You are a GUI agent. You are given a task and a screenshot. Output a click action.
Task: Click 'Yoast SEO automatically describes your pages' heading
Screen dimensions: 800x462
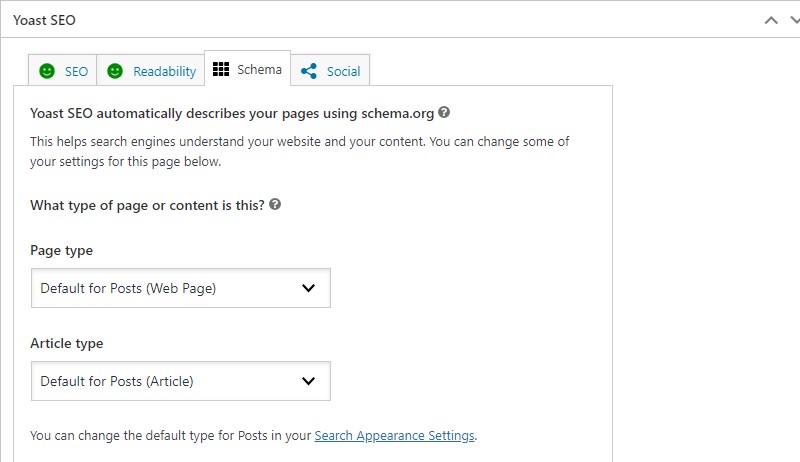tap(232, 113)
